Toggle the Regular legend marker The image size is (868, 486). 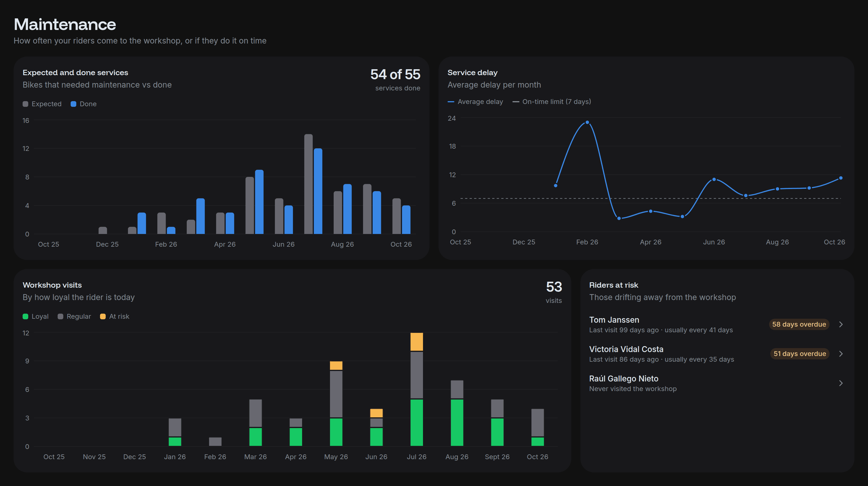tap(60, 316)
